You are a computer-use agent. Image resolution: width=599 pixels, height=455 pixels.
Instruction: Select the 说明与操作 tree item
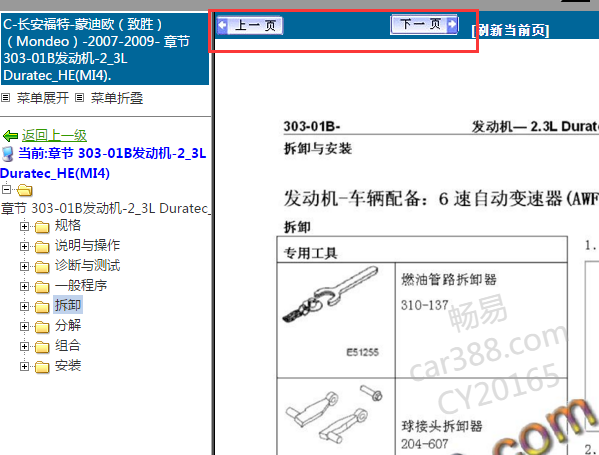pos(87,245)
